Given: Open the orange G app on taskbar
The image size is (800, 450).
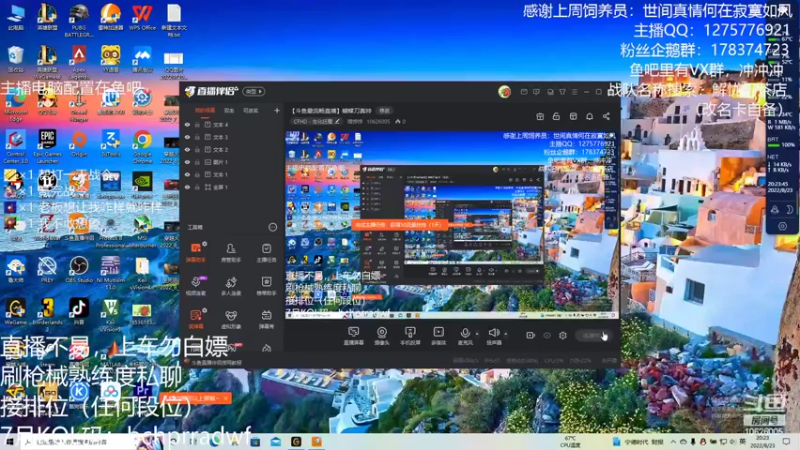Looking at the screenshot, I should [x=296, y=442].
